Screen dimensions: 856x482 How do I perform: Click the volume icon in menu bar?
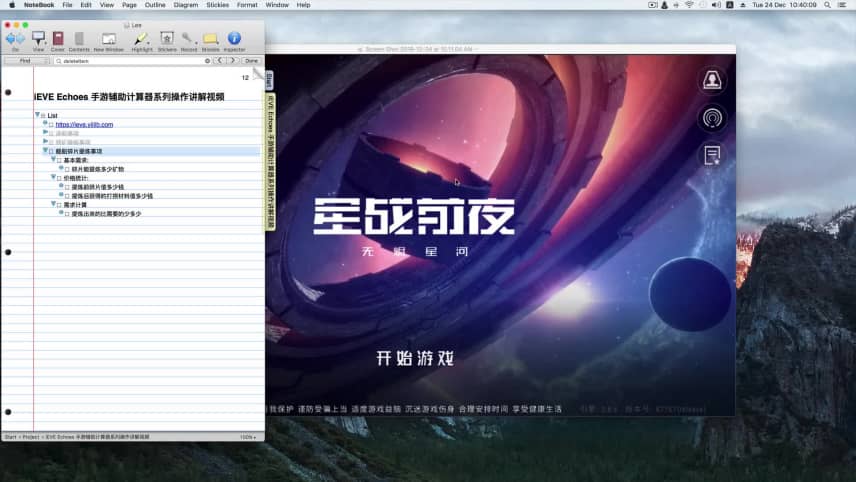point(716,5)
